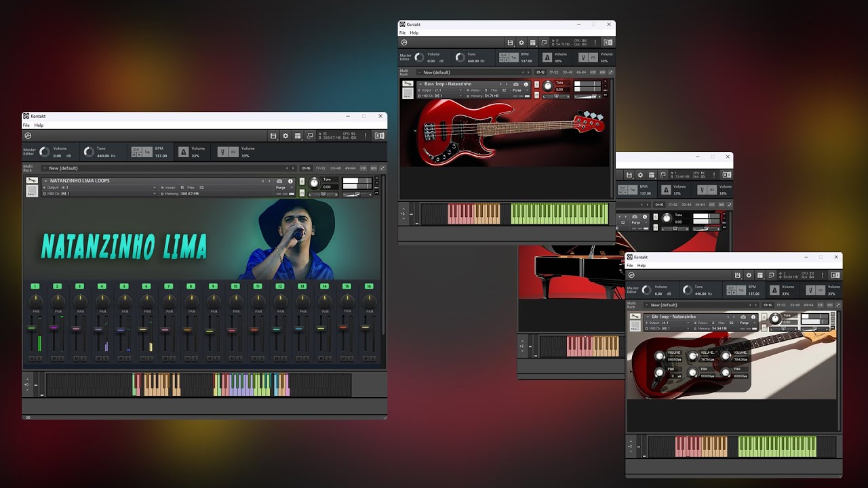This screenshot has width=868, height=488.
Task: Select the 17-32 rack page in Natanzinho Lima Loops window
Action: [x=321, y=168]
